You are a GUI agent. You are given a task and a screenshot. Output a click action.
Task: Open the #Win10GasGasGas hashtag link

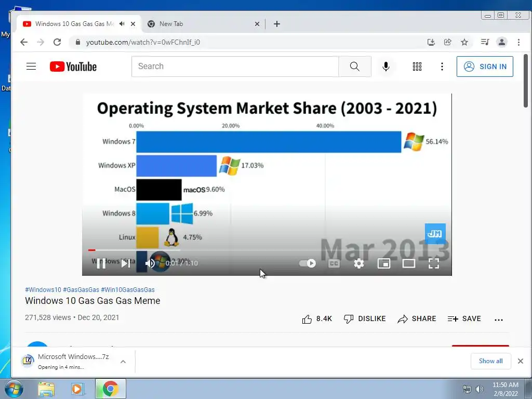128,290
